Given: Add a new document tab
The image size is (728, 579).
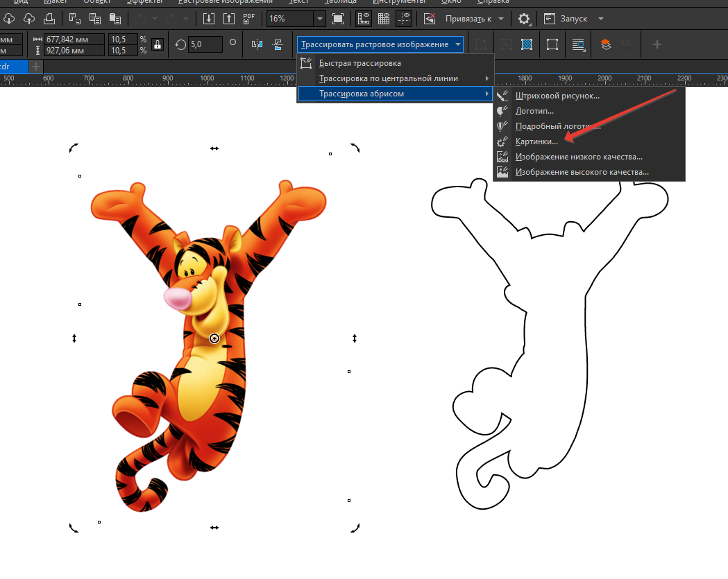Looking at the screenshot, I should coord(36,67).
